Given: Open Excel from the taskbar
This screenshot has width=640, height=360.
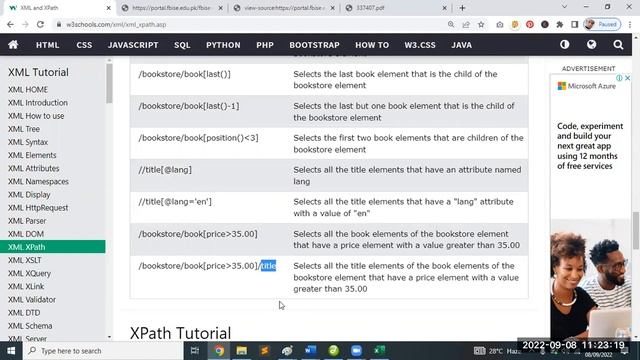Looking at the screenshot, I should pos(379,351).
